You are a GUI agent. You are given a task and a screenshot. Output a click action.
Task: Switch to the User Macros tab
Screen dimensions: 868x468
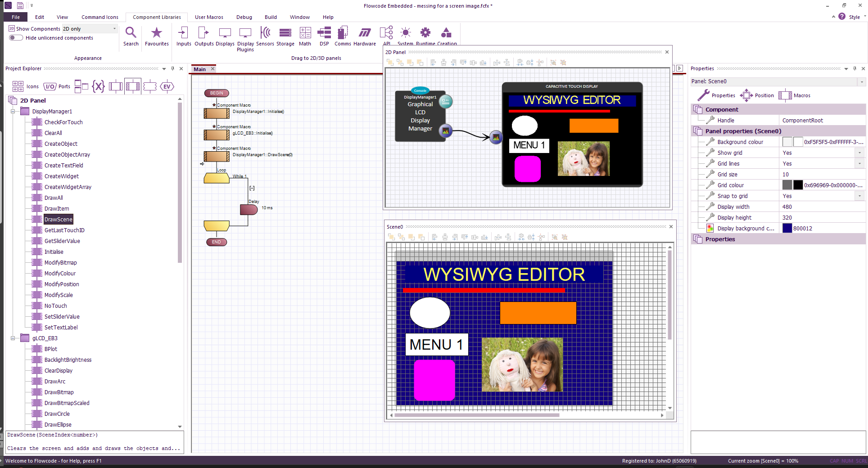pos(209,17)
